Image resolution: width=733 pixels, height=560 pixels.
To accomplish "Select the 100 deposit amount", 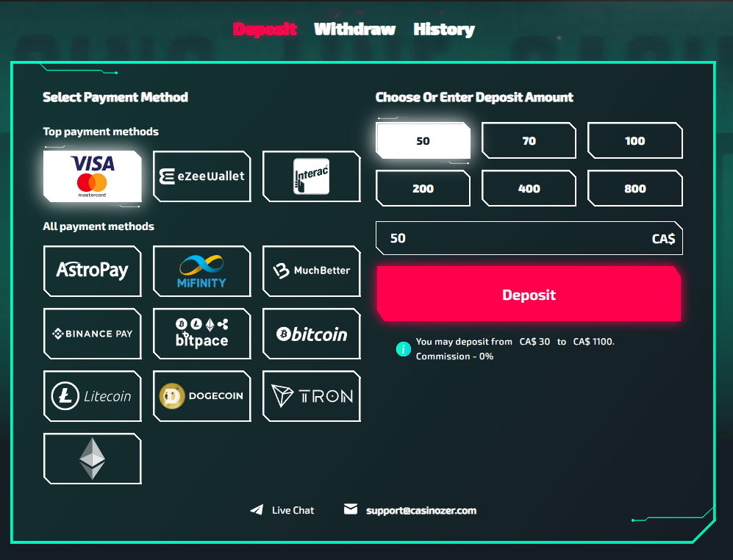I will pyautogui.click(x=634, y=140).
